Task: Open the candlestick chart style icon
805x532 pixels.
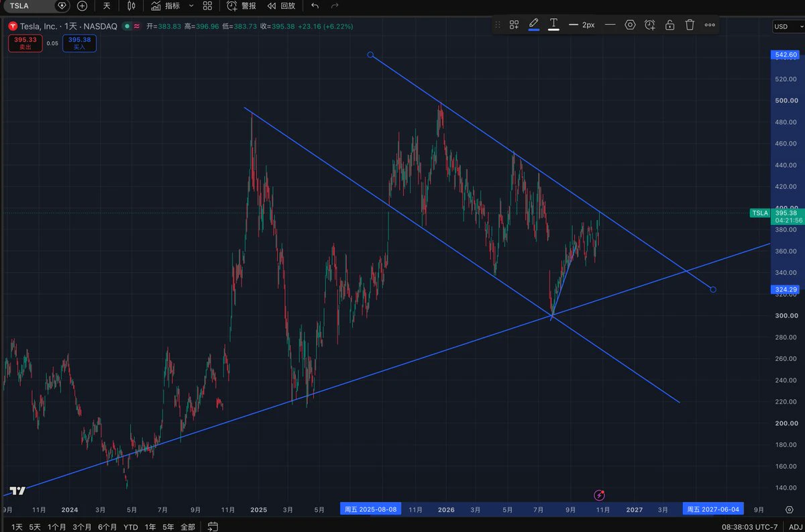Action: 131,5
